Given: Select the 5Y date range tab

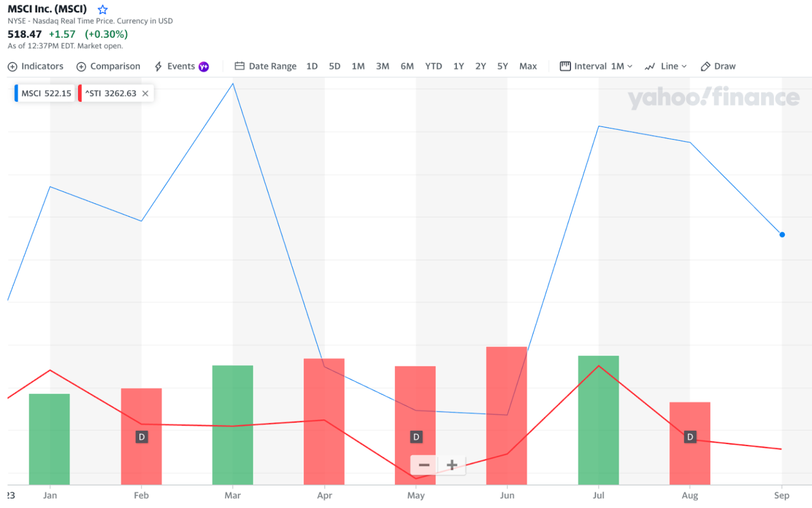Looking at the screenshot, I should pyautogui.click(x=502, y=66).
